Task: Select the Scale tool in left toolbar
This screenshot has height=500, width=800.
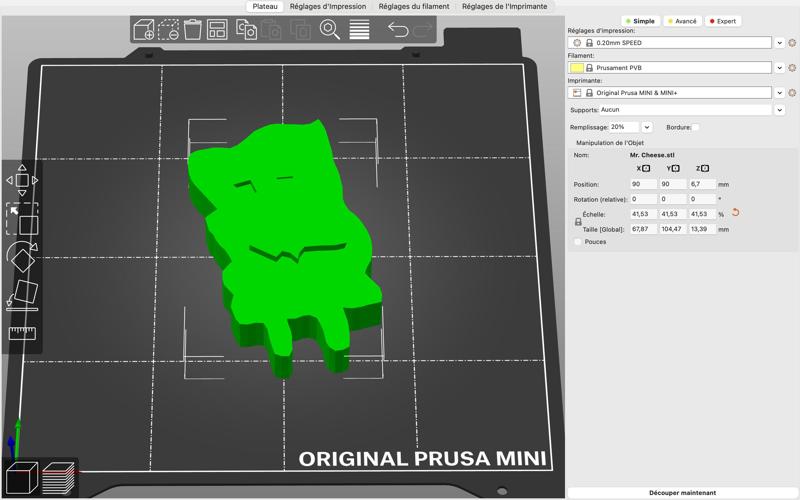Action: pos(22,219)
